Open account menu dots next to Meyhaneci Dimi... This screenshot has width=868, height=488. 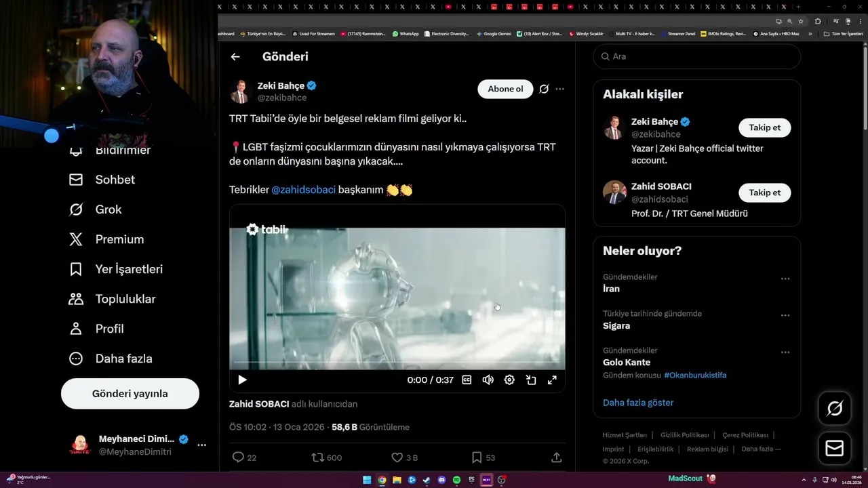pyautogui.click(x=201, y=445)
